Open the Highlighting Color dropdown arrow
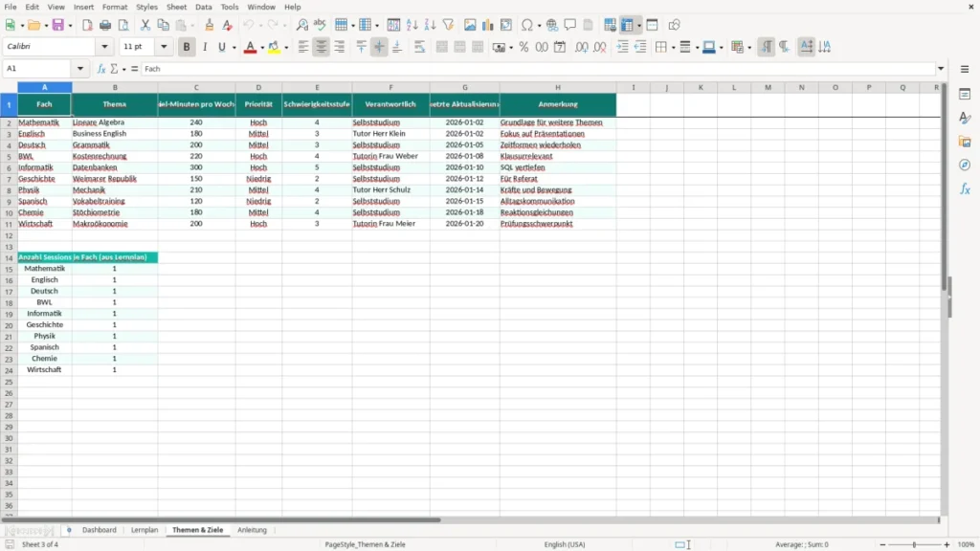This screenshot has width=980, height=551. point(286,48)
